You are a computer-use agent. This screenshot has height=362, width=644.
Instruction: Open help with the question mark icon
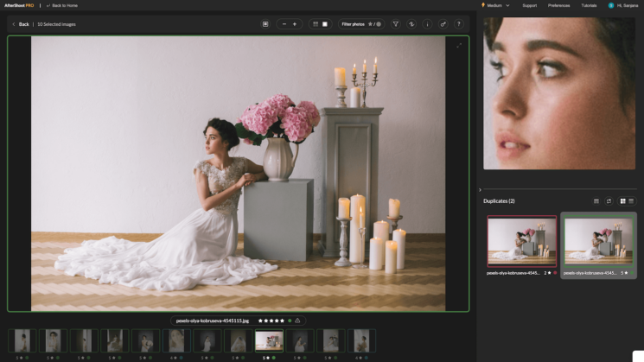pyautogui.click(x=459, y=24)
